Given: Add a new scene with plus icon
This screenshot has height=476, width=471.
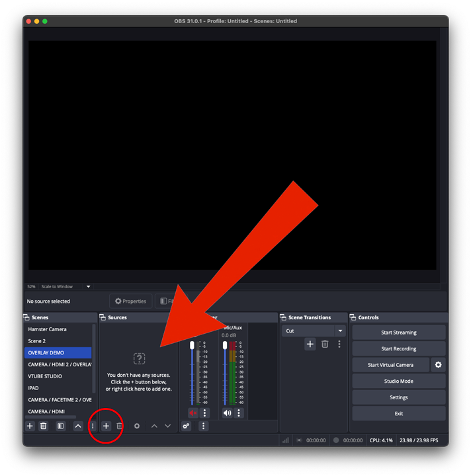Looking at the screenshot, I should 30,426.
